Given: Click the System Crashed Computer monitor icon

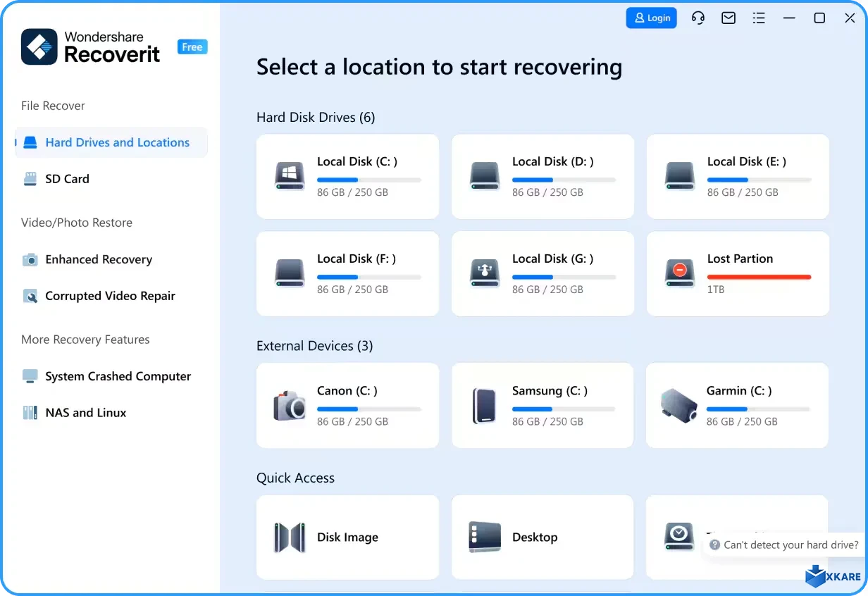Looking at the screenshot, I should [x=30, y=376].
